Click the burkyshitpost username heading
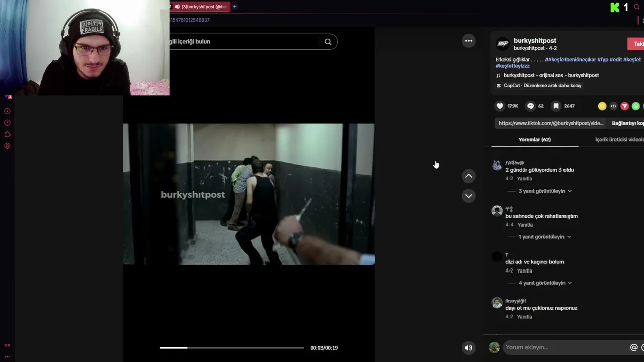The height and width of the screenshot is (362, 644). point(535,41)
